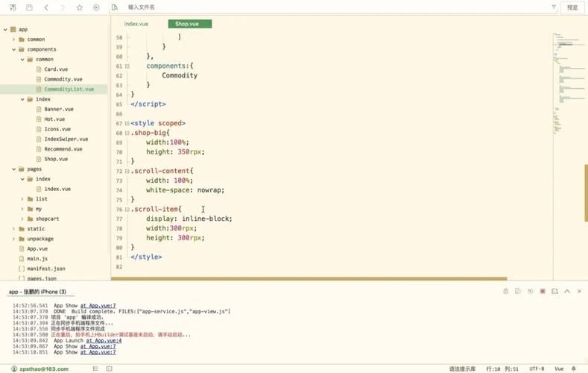The height and width of the screenshot is (373, 588).
Task: Click the new file toolbar icon
Action: coord(13,7)
